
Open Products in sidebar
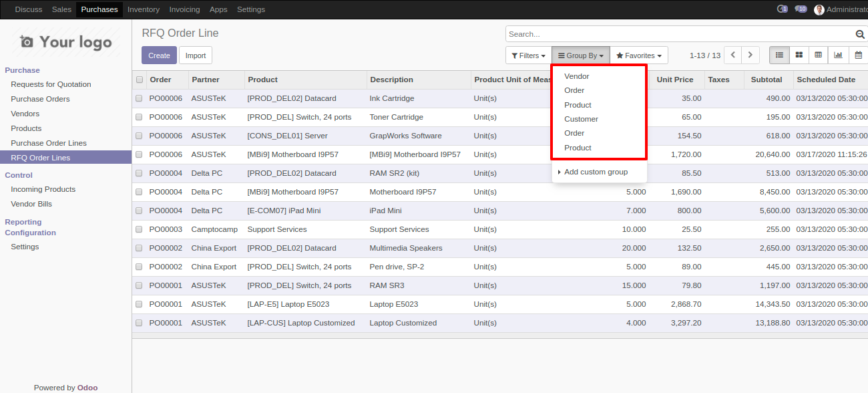click(26, 128)
